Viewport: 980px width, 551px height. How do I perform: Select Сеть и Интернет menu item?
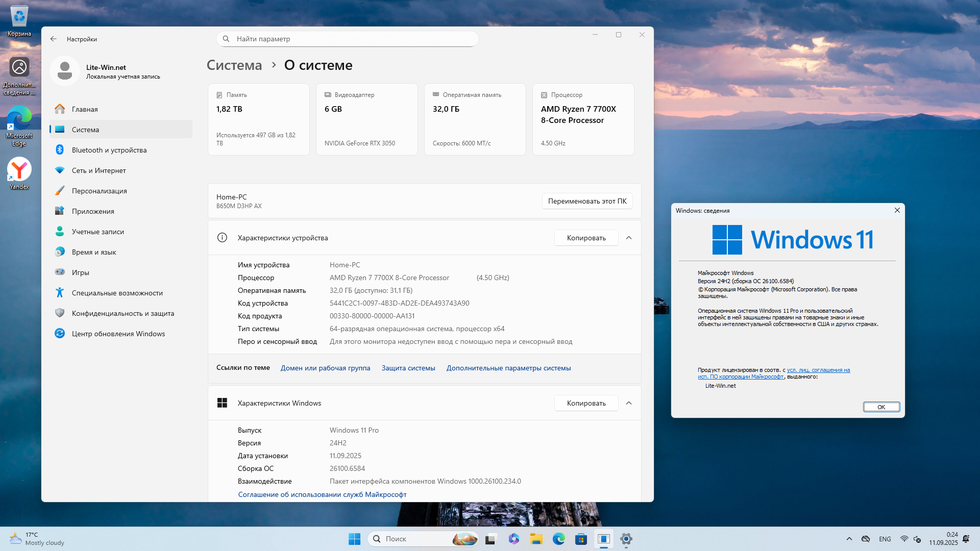99,170
